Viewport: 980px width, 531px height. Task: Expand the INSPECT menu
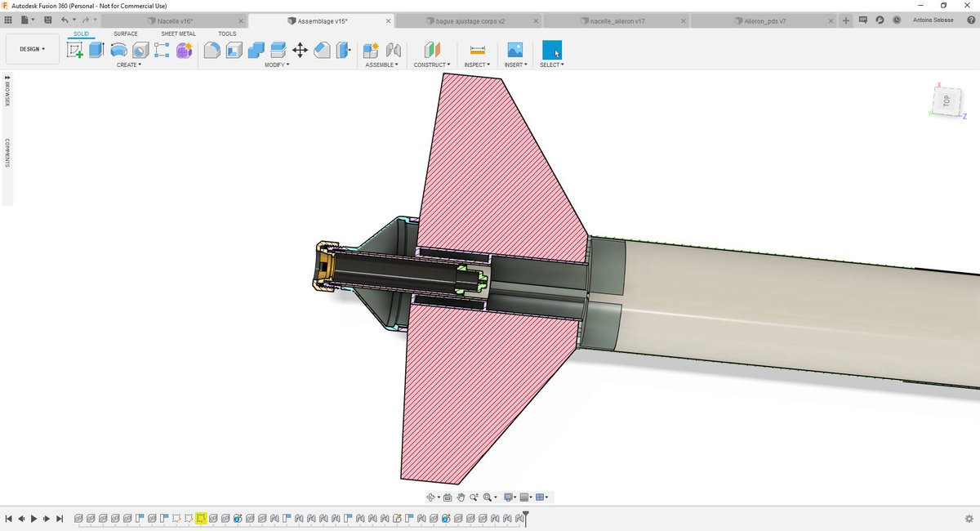point(478,65)
